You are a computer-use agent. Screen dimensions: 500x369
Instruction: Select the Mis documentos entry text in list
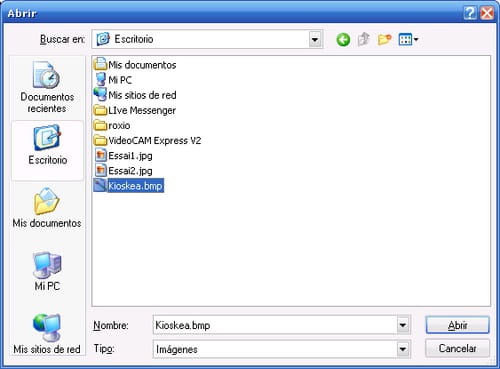[x=142, y=65]
